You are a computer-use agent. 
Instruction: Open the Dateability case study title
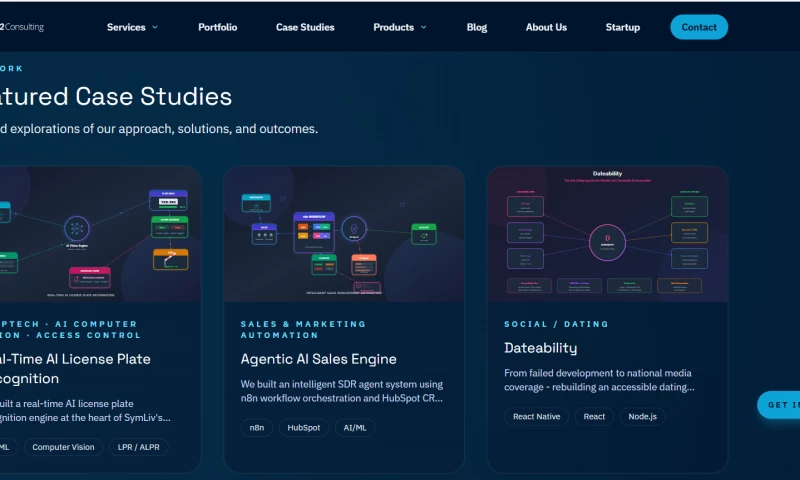(540, 348)
